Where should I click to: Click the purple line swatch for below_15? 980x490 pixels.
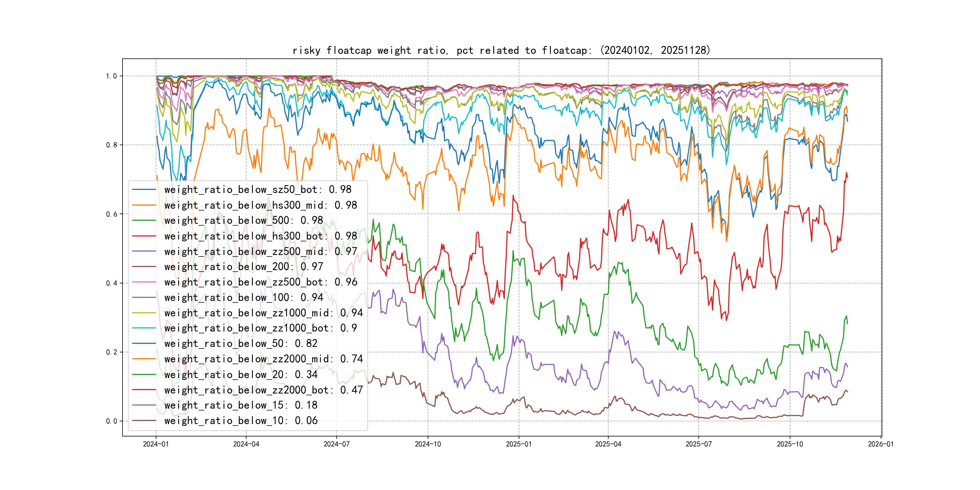point(144,405)
